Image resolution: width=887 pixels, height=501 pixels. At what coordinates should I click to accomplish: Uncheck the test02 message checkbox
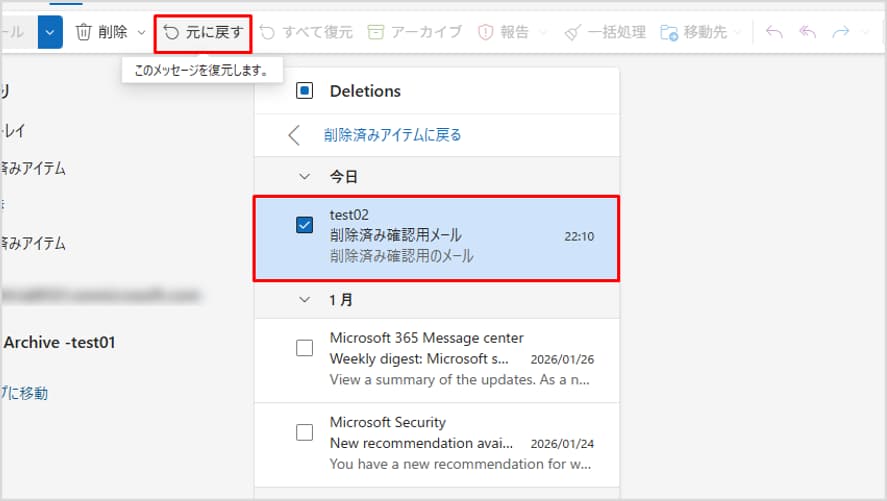pyautogui.click(x=305, y=225)
